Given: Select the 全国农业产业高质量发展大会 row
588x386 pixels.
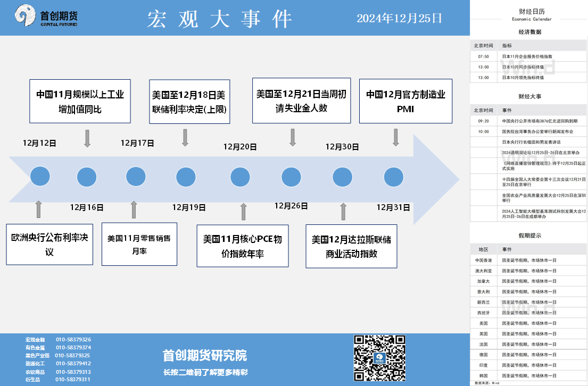Looking at the screenshot, I should [528, 198].
